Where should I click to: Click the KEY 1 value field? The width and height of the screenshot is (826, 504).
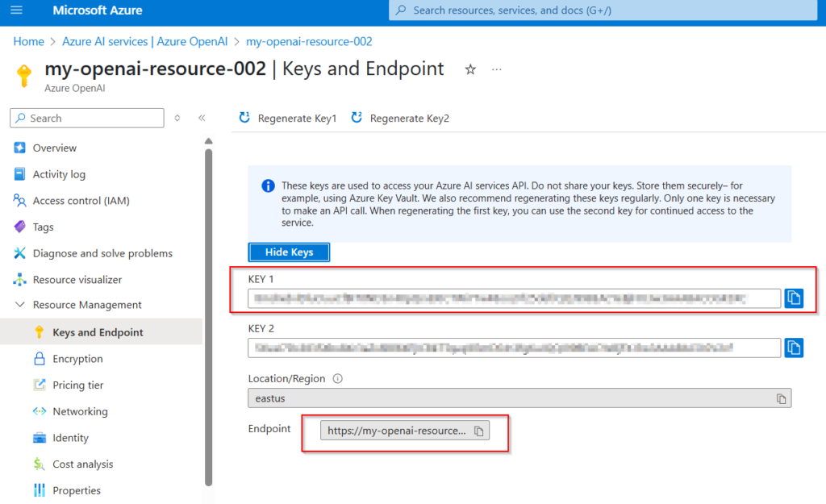click(514, 298)
